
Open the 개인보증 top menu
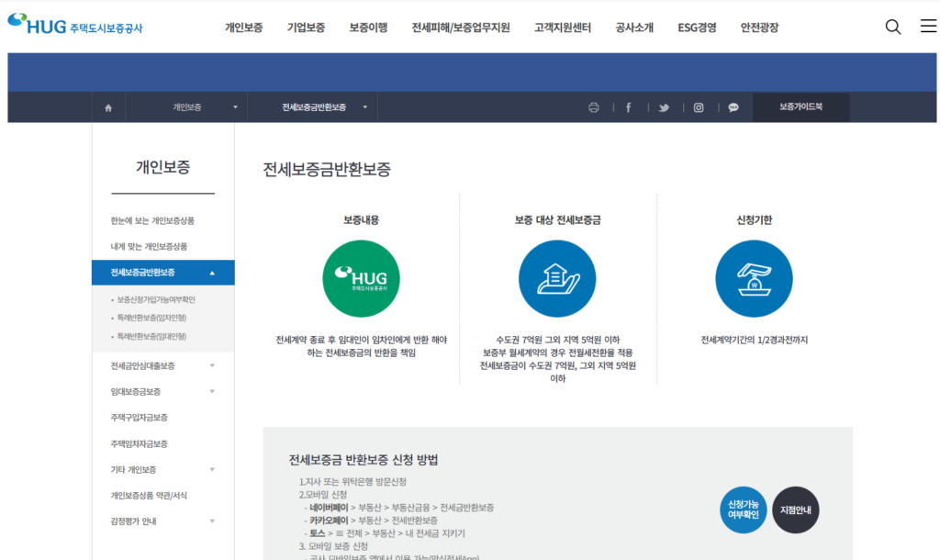(243, 28)
